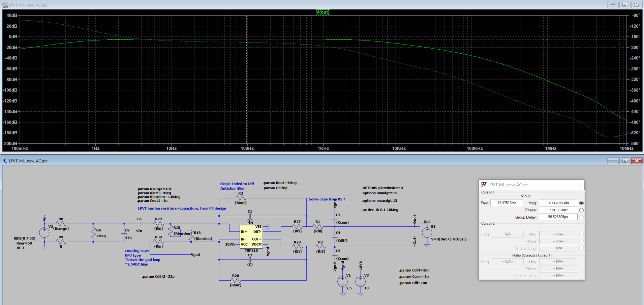Click the '10VA' net label near VCC
Image resolution: width=644 pixels, height=305 pixels.
coord(230,244)
